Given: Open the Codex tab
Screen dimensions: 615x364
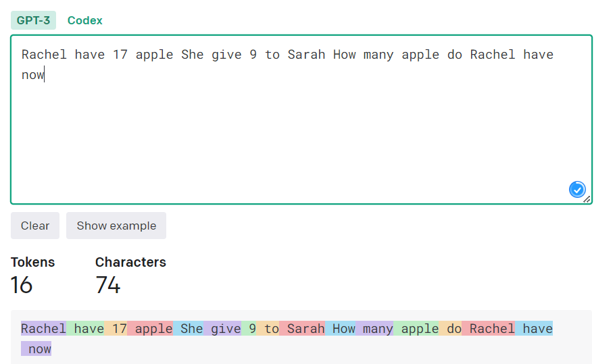Looking at the screenshot, I should (84, 20).
